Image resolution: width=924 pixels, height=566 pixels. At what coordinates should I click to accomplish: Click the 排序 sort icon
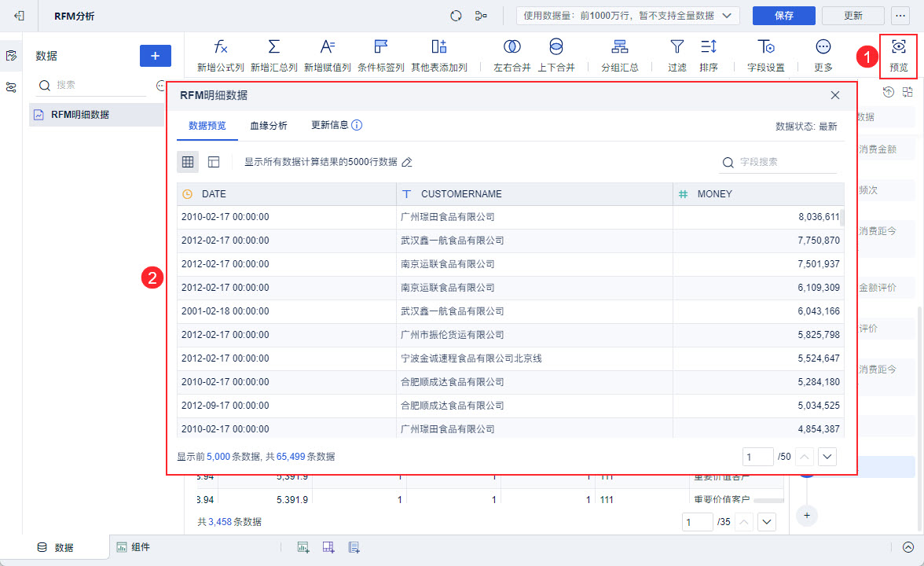point(708,47)
